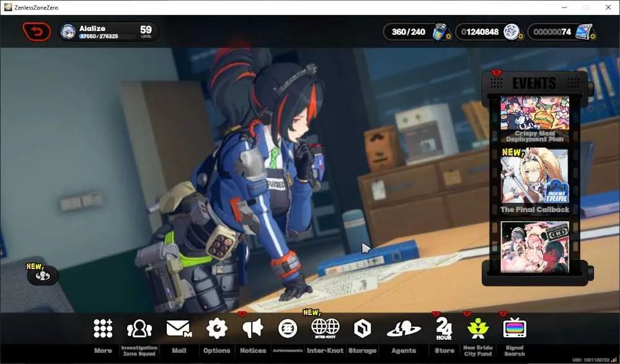
Task: Click the level 59 indicator
Action: [146, 31]
